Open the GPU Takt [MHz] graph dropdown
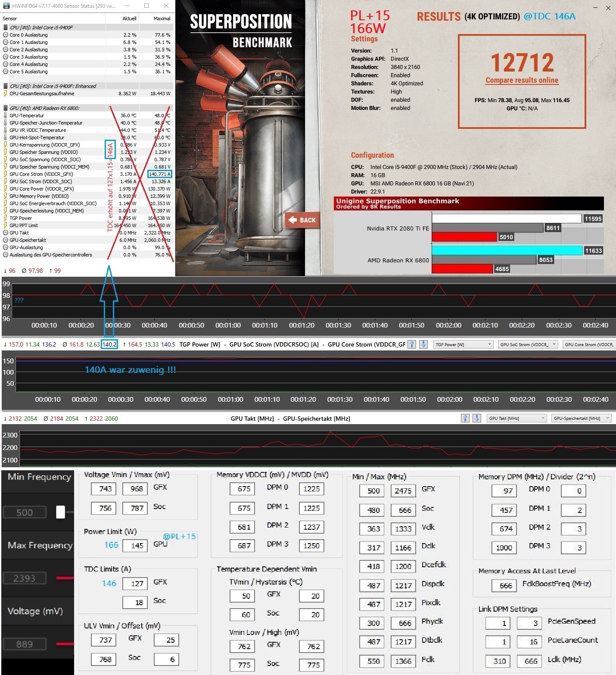The height and width of the screenshot is (675, 616). click(516, 418)
